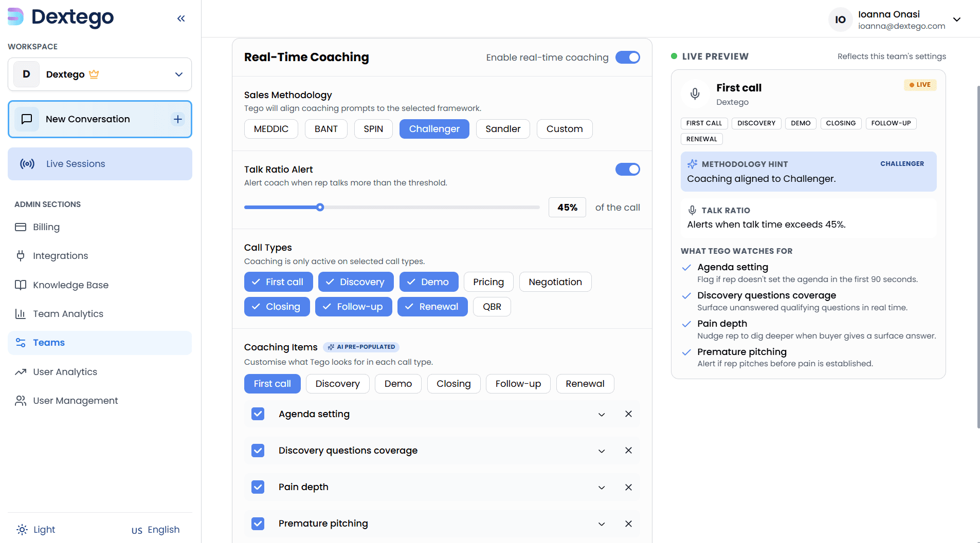The width and height of the screenshot is (980, 543).
Task: Click the plus icon in New Conversation
Action: tap(178, 119)
